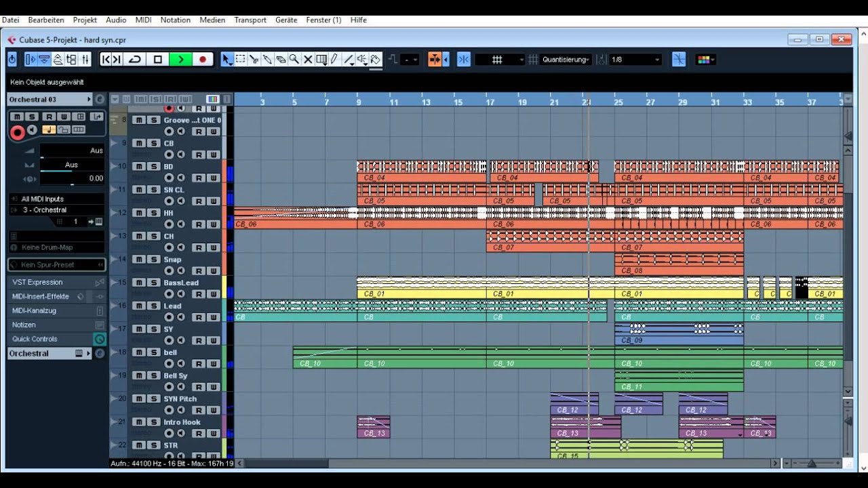Image resolution: width=868 pixels, height=488 pixels.
Task: Select the Draw pencil tool
Action: 336,60
